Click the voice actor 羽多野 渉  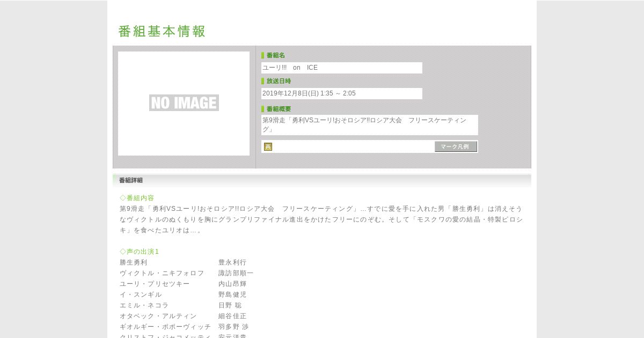[233, 327]
